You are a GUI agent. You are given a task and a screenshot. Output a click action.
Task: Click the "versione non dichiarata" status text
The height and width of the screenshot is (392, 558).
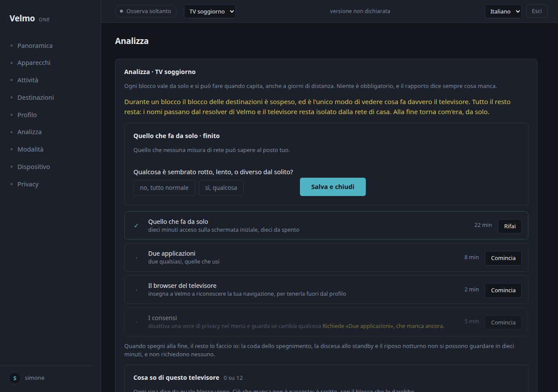click(360, 11)
